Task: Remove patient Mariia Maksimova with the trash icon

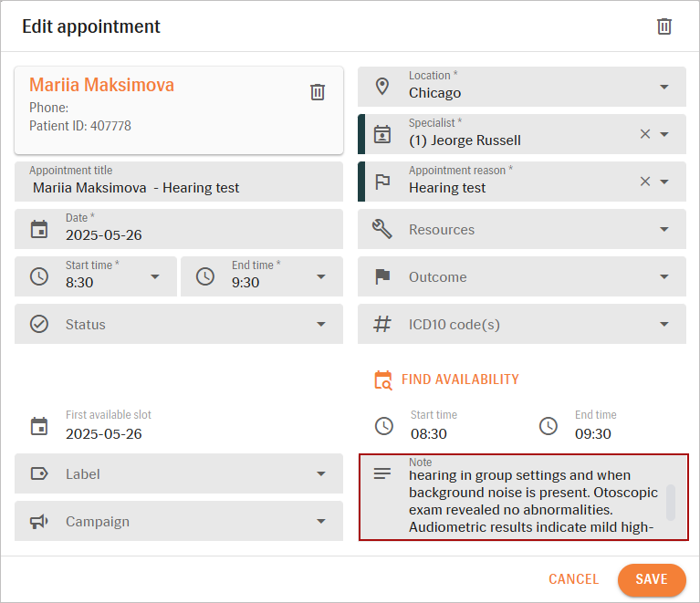Action: point(318,92)
